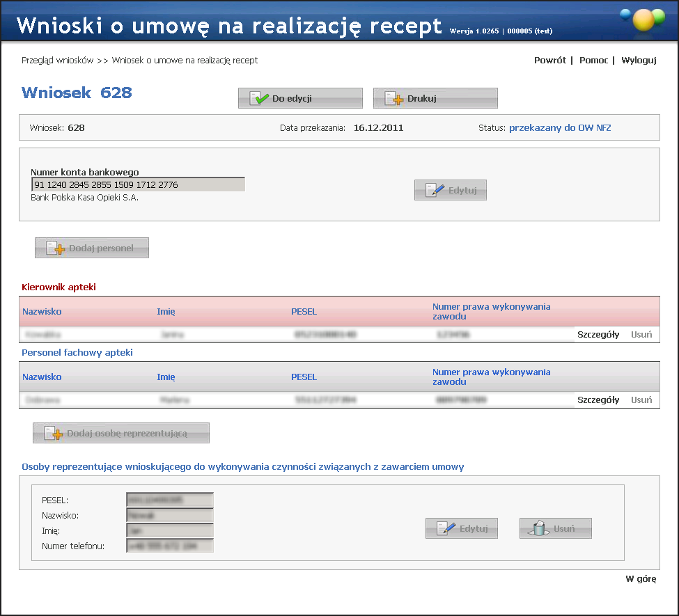Click the Numer konta bankowego field
Screen dimensions: 679x616
tap(138, 185)
